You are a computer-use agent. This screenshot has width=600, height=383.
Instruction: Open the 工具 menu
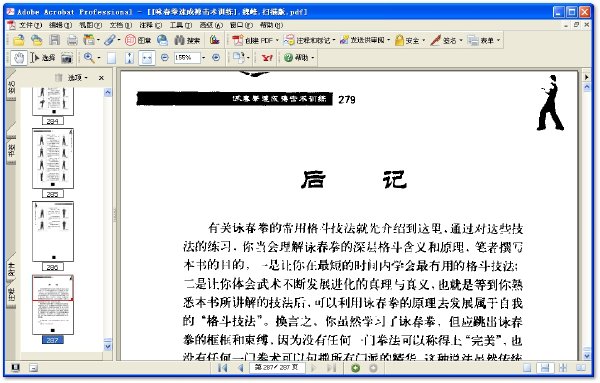(181, 25)
